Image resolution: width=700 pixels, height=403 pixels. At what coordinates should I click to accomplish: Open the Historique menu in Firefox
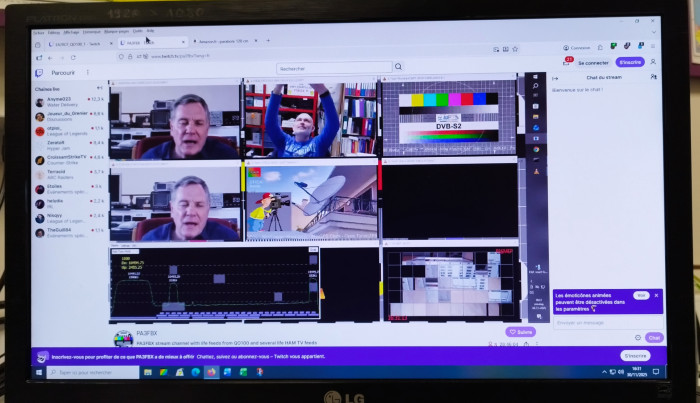click(92, 32)
